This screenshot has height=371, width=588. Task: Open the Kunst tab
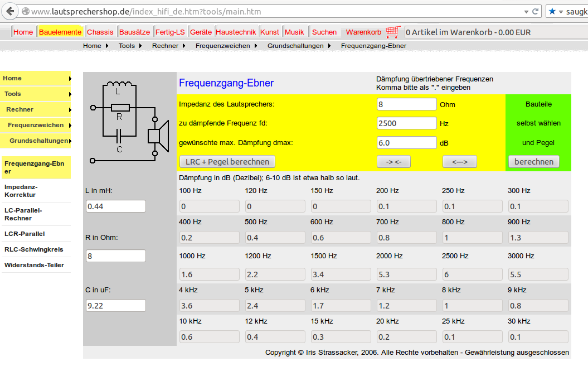[x=270, y=32]
